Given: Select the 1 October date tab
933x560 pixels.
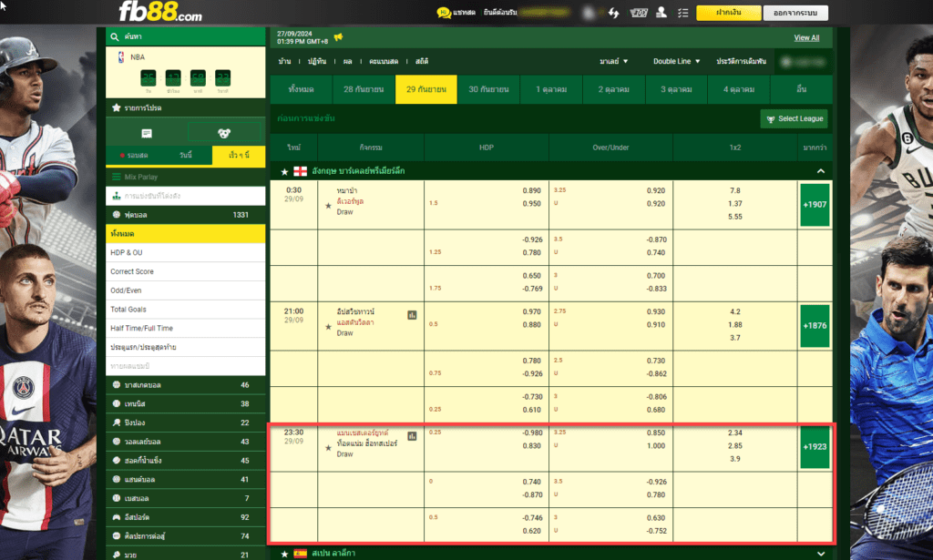Looking at the screenshot, I should point(551,89).
